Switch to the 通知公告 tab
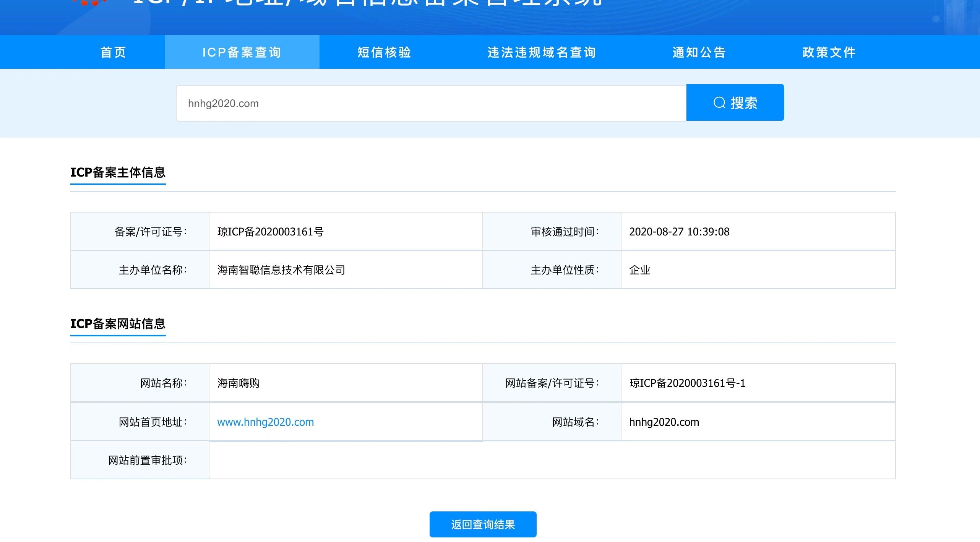 [x=699, y=52]
